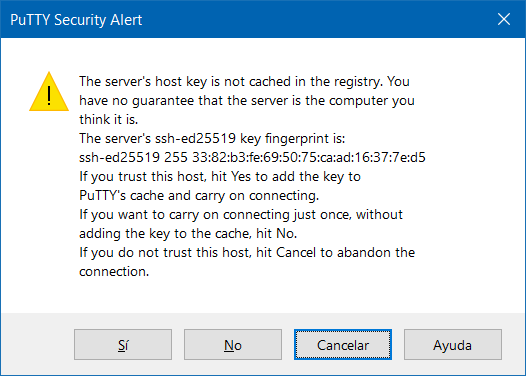This screenshot has height=376, width=526.
Task: Click the 'have no guarantee' text line
Action: [247, 101]
